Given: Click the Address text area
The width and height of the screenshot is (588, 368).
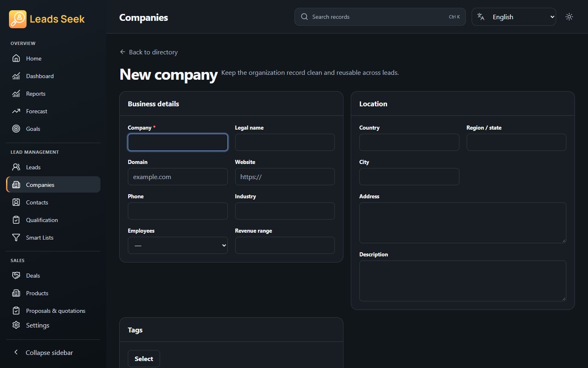Looking at the screenshot, I should 463,223.
